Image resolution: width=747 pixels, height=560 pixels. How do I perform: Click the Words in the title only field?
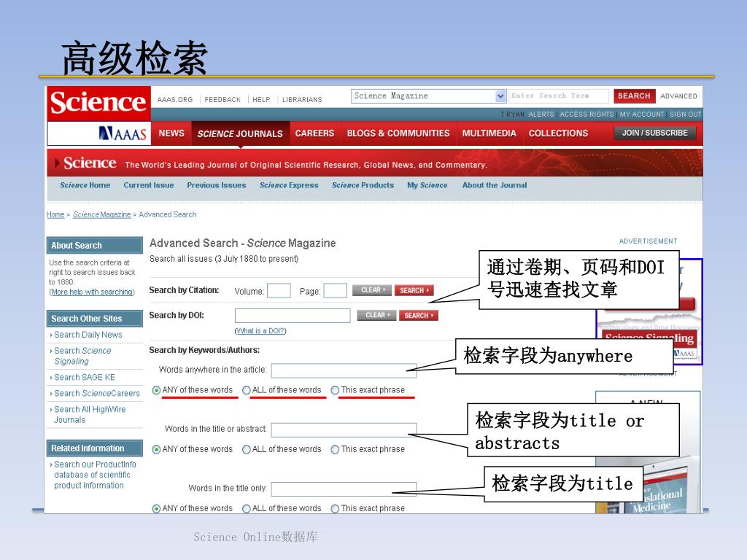click(x=344, y=489)
